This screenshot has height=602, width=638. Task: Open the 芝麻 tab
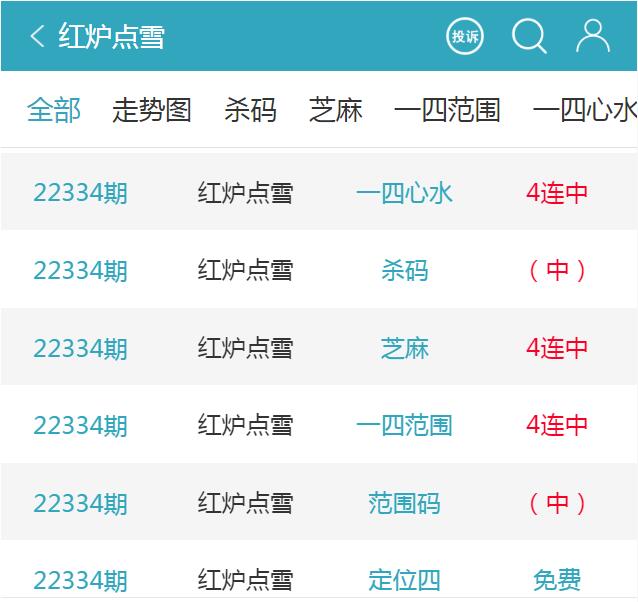(x=336, y=110)
